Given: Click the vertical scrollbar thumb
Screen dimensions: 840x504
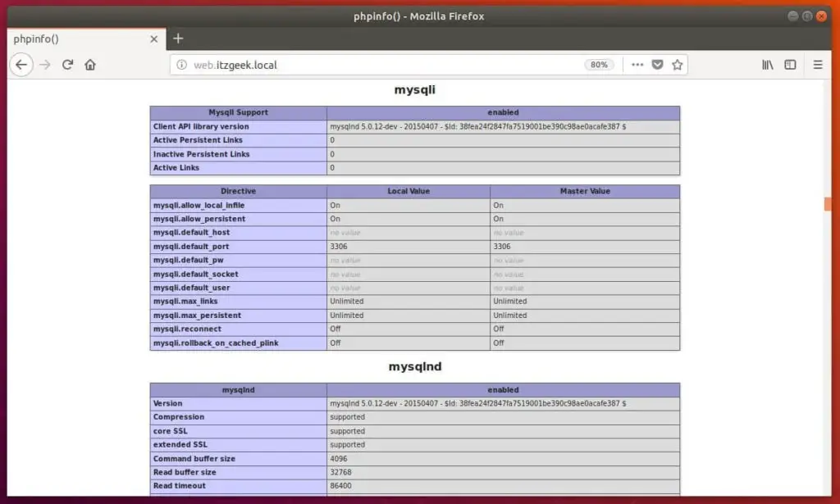Looking at the screenshot, I should (x=828, y=204).
